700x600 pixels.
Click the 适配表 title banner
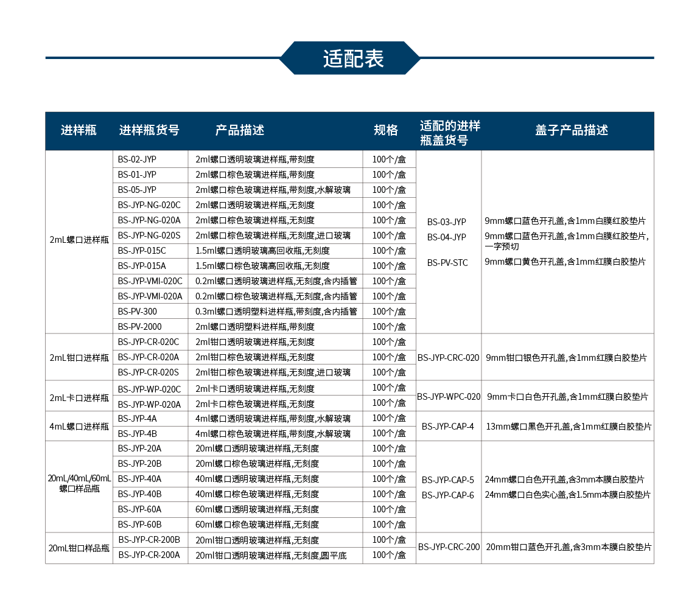click(x=350, y=58)
